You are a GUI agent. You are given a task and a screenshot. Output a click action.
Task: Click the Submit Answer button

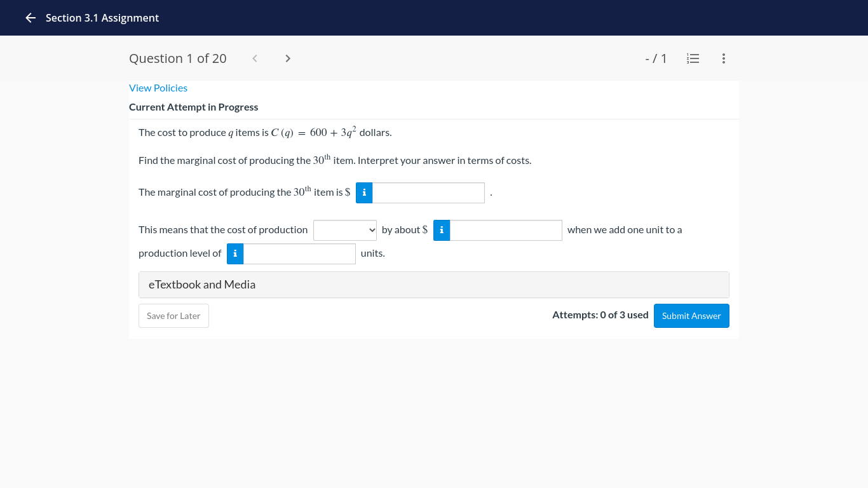click(x=691, y=315)
